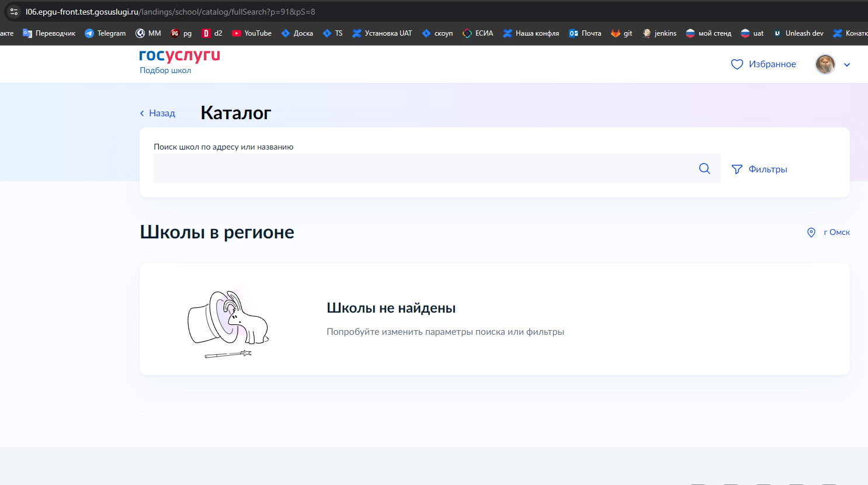Click the magnifier search icon
868x485 pixels.
(x=704, y=168)
